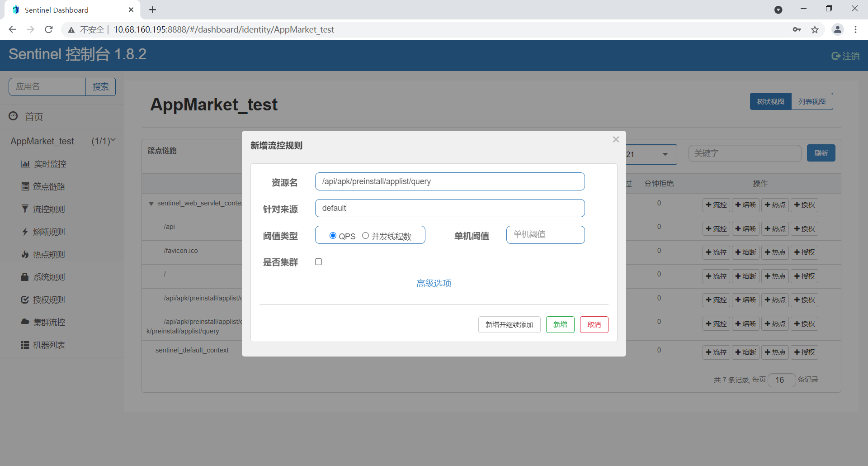
Task: Tick the 是否集群 checkbox
Action: pos(319,262)
